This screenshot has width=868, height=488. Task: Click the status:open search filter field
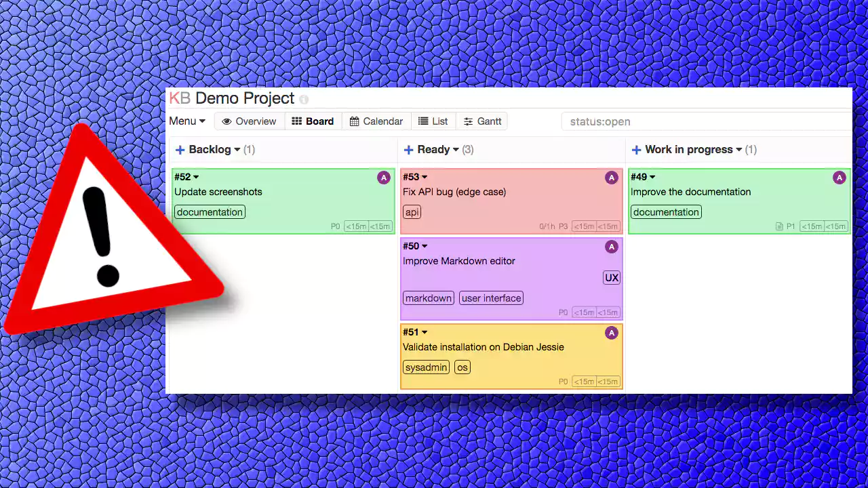pos(707,121)
